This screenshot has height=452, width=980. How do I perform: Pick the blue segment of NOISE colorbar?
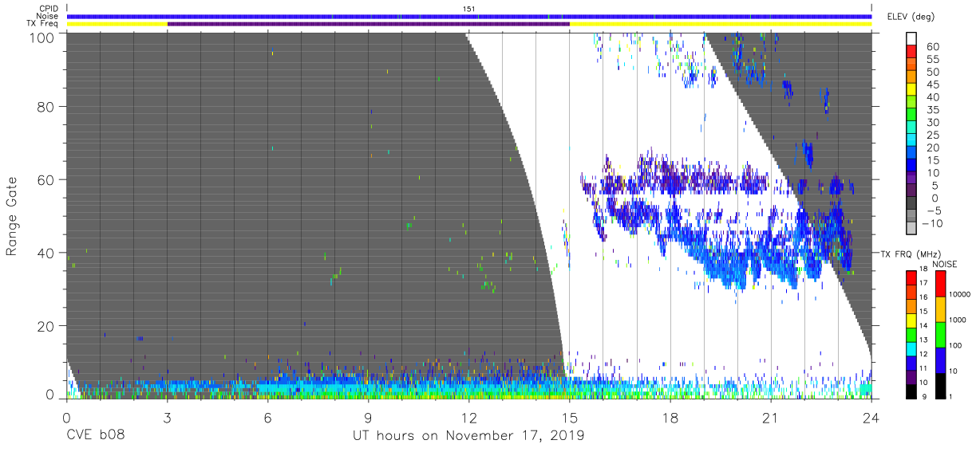940,360
